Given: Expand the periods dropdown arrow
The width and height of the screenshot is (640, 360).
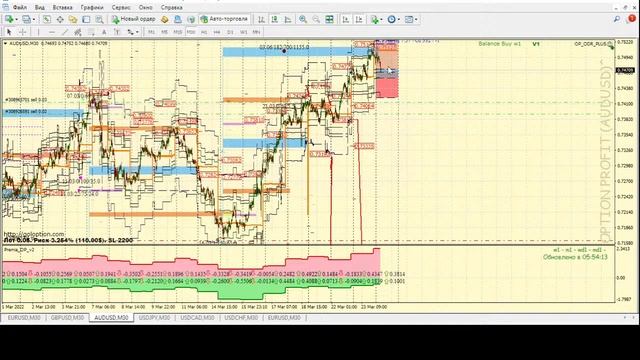Looking at the screenshot, I should [399, 19].
